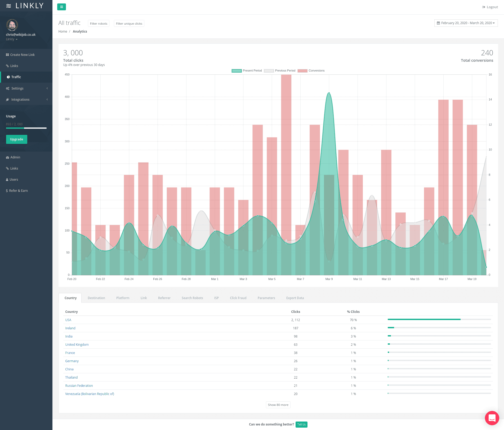
Task: Toggle the Filter unique clicks option
Action: [129, 24]
